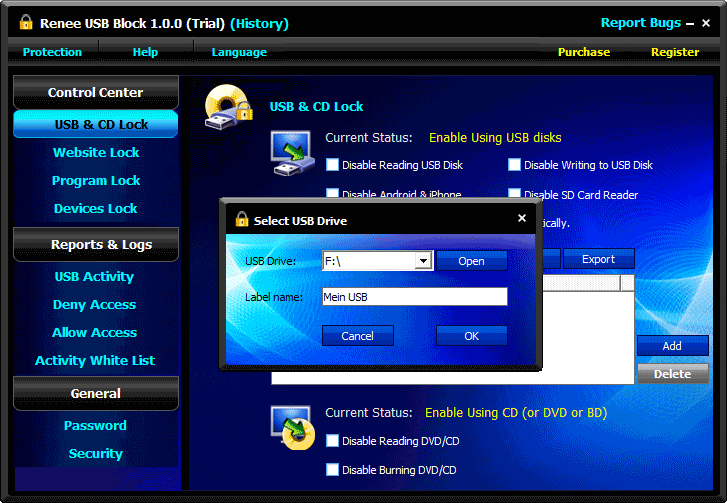
Task: Open the Help menu
Action: click(145, 52)
